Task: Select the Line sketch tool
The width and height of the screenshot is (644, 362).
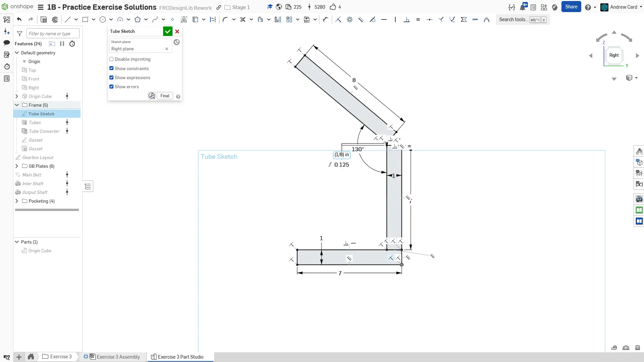Action: pos(68,19)
